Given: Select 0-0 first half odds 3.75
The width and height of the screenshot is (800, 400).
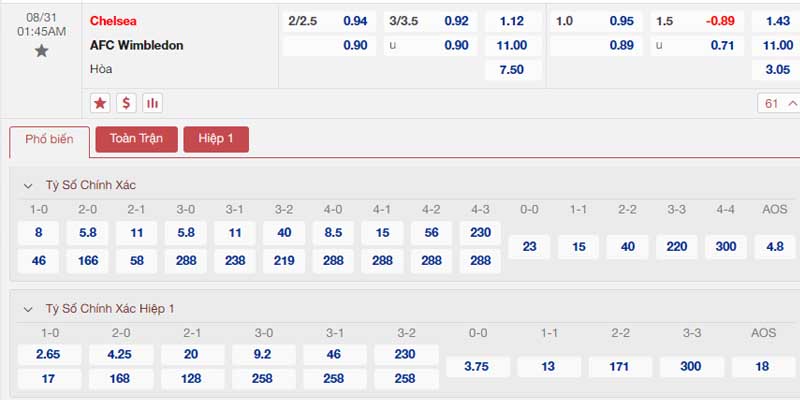Looking at the screenshot, I should [478, 367].
